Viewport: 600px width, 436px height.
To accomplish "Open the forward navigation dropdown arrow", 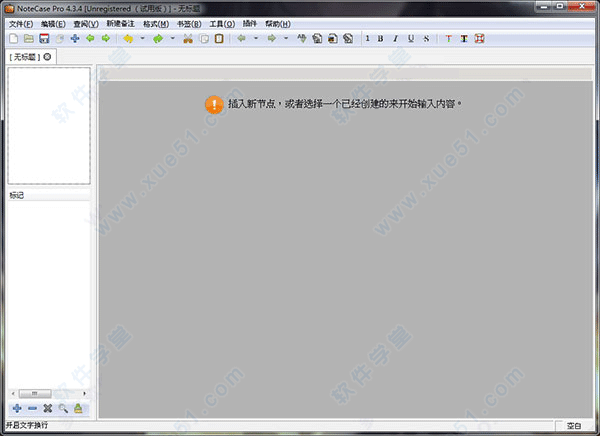I will pyautogui.click(x=286, y=38).
